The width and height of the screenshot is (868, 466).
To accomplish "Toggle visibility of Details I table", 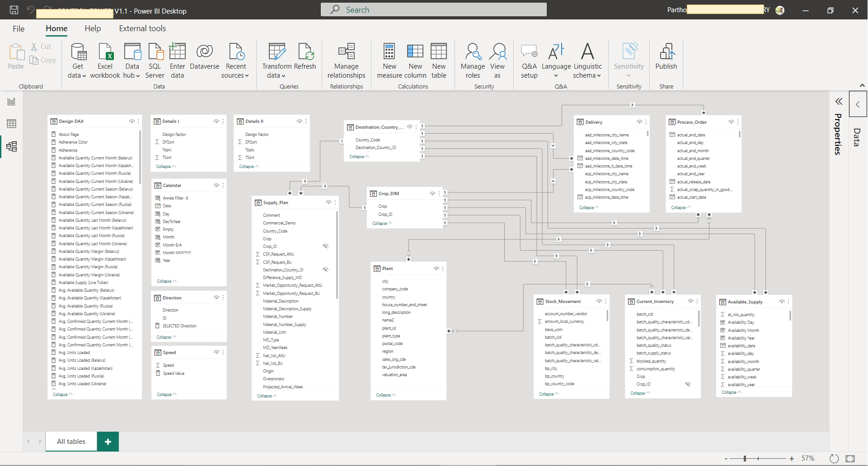I will [x=216, y=121].
